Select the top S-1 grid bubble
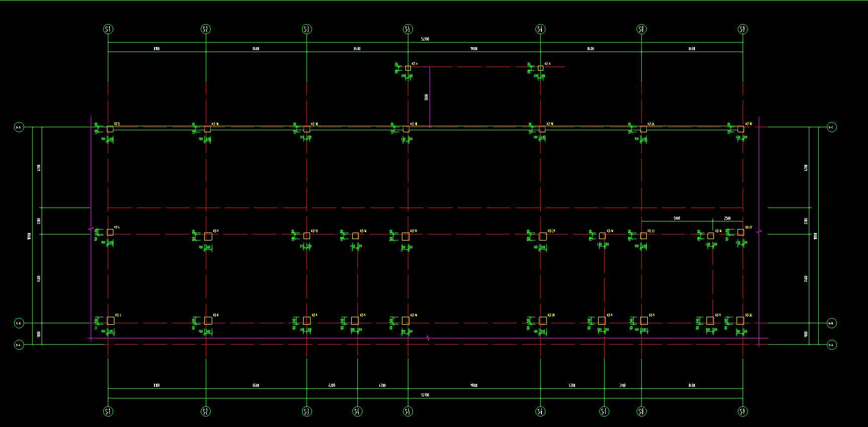This screenshot has height=427, width=868. tap(108, 29)
